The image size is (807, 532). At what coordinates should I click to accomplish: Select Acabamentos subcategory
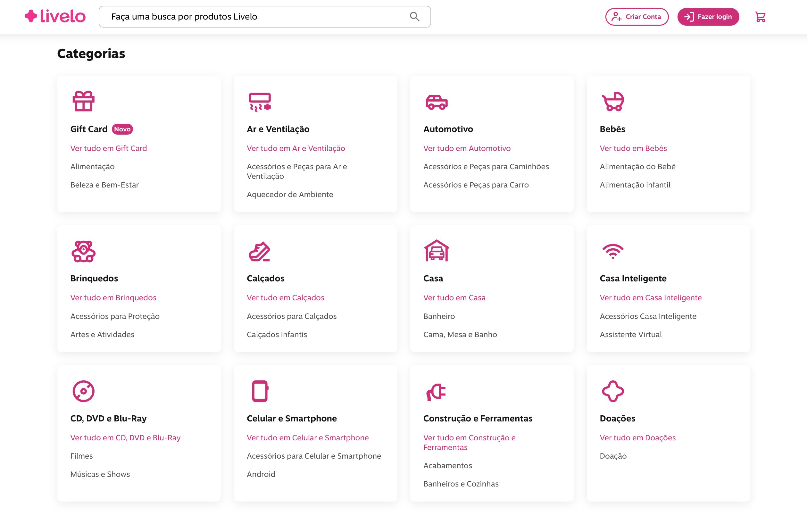coord(447,465)
